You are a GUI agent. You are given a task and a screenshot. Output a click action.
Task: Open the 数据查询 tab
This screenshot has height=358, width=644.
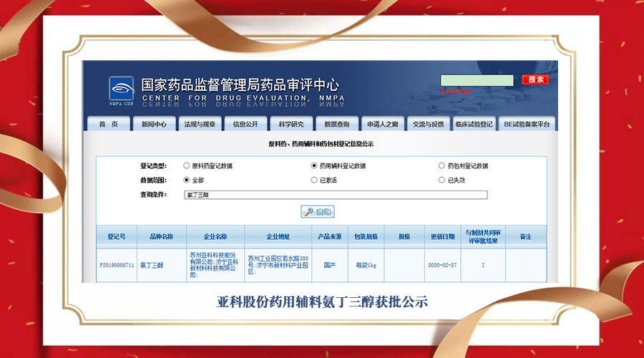(336, 124)
